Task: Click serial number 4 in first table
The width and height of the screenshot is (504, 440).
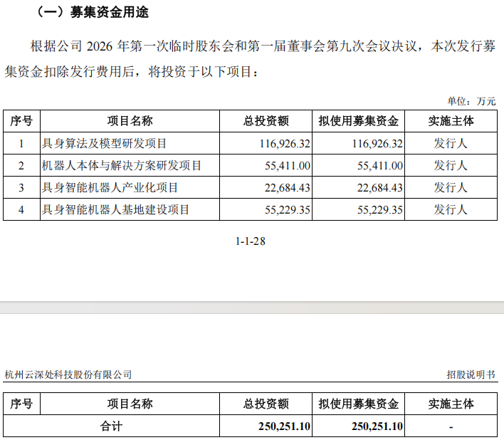Action: coord(21,210)
